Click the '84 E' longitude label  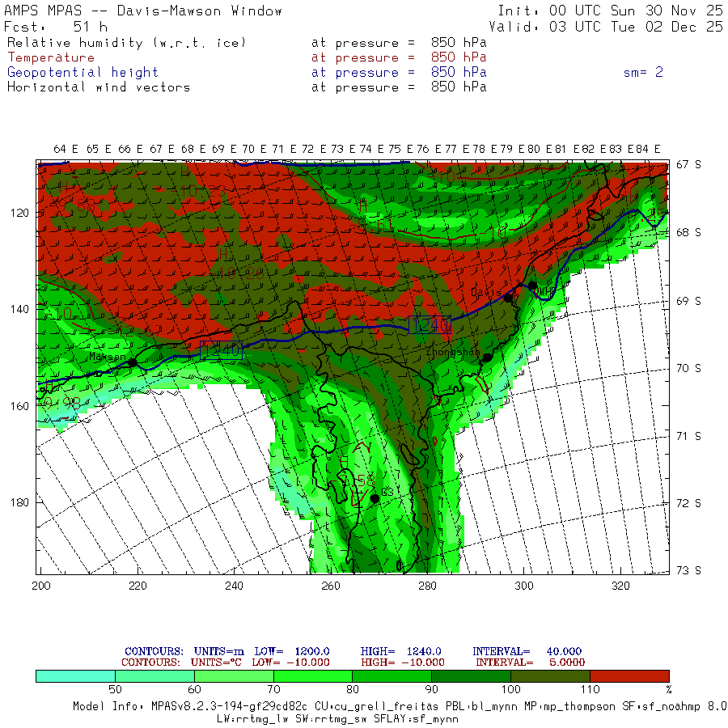tap(648, 149)
